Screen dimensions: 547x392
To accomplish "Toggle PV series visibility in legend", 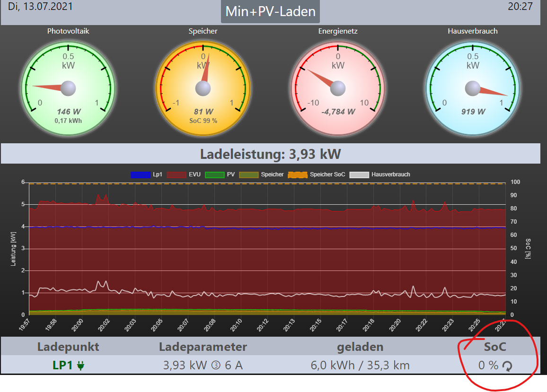I will click(x=222, y=174).
